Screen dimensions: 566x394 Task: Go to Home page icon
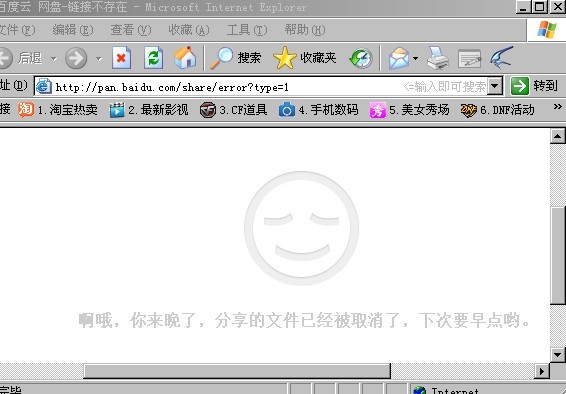(185, 58)
